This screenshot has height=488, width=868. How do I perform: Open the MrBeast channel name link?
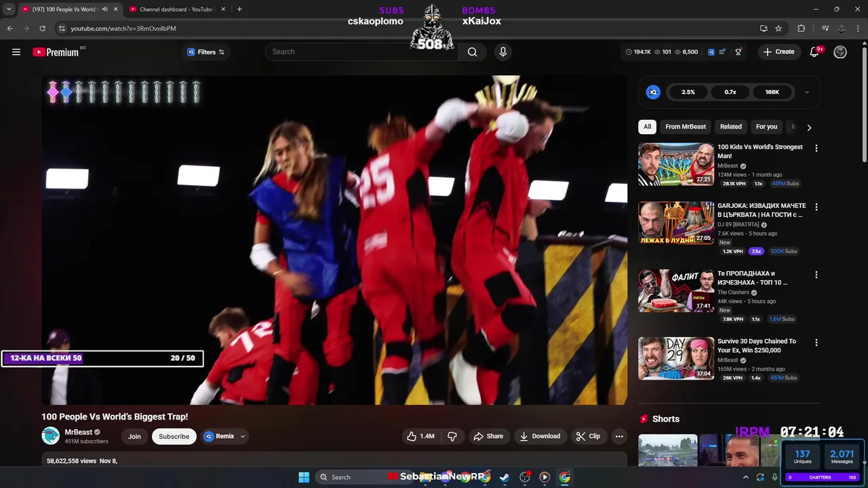click(79, 432)
